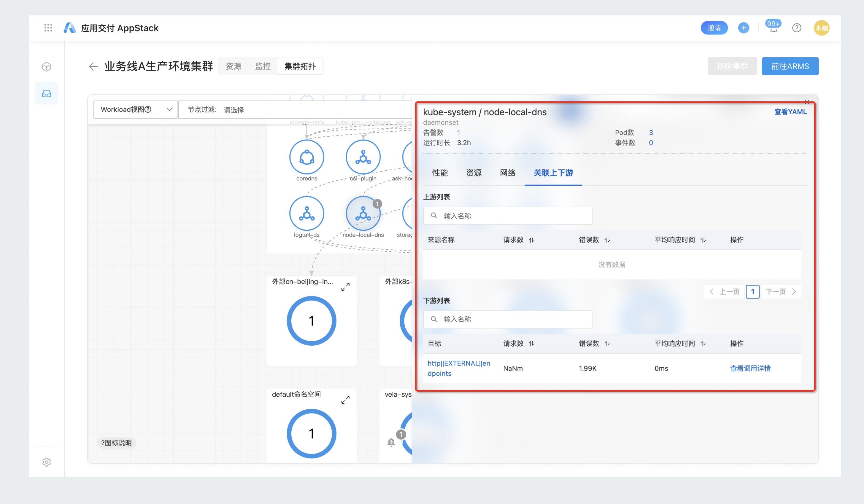Go back using the left arrow
The width and height of the screenshot is (864, 504).
93,66
